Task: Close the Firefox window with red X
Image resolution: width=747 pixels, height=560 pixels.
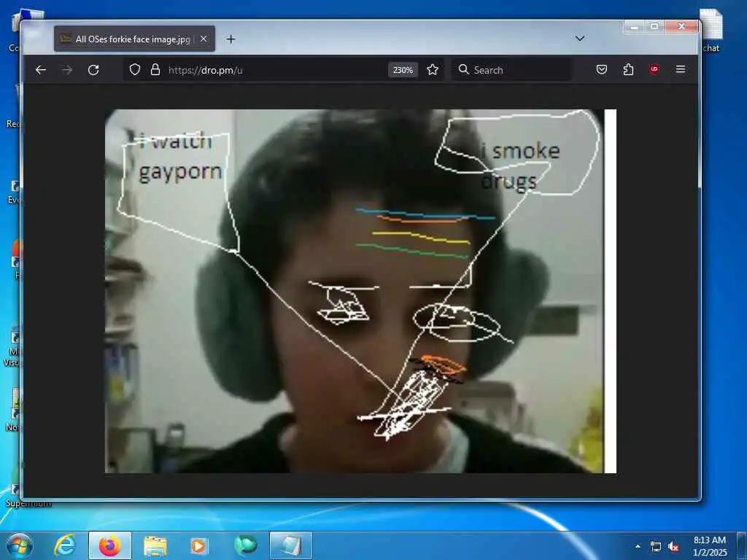Action: [682, 27]
